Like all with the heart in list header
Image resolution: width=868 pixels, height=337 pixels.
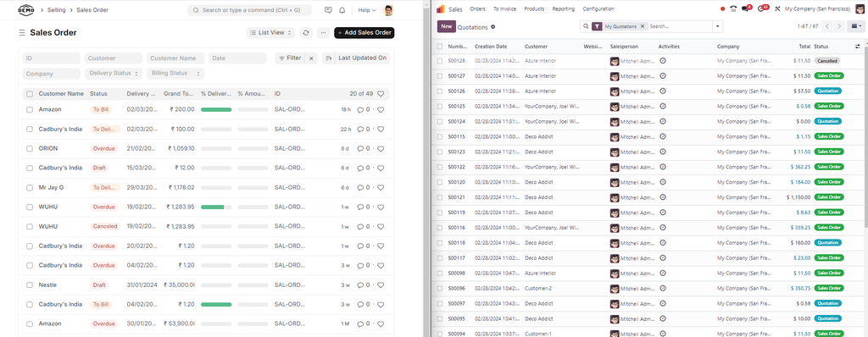click(381, 93)
